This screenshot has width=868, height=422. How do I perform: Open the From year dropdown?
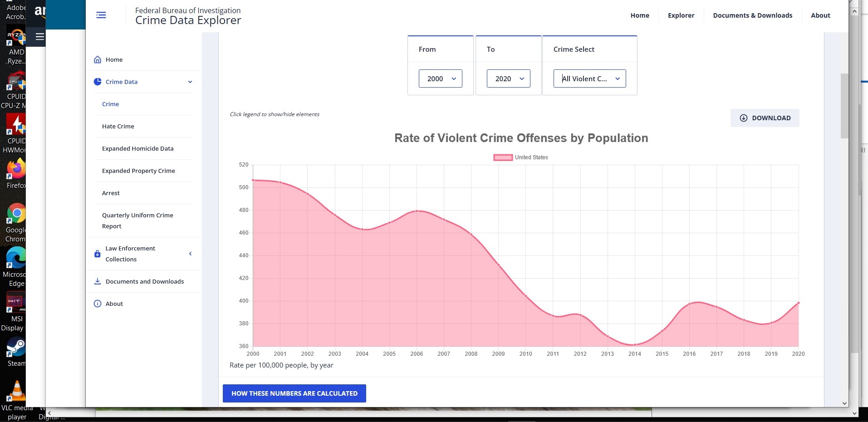coord(440,79)
